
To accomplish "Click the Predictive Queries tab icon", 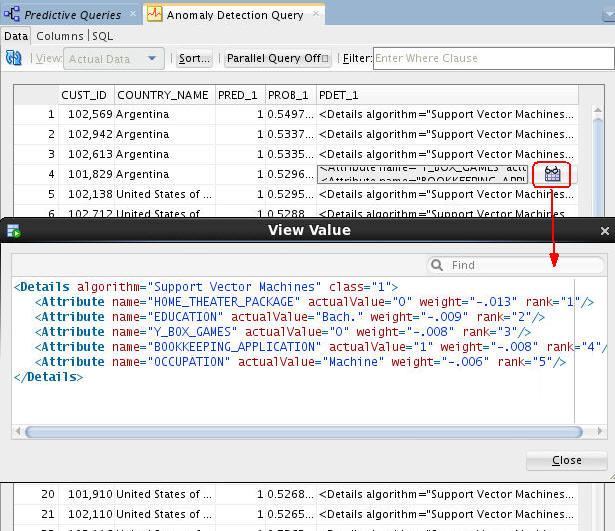I will (x=13, y=15).
